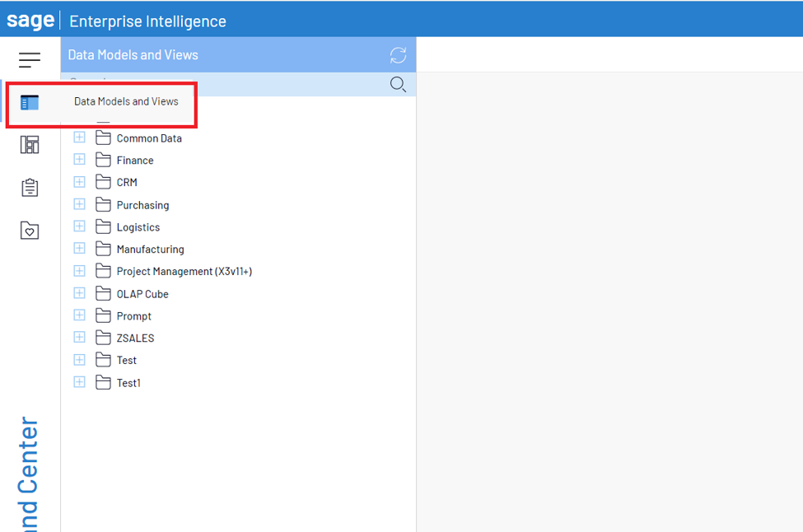Expand the Manufacturing tree node

tap(79, 248)
